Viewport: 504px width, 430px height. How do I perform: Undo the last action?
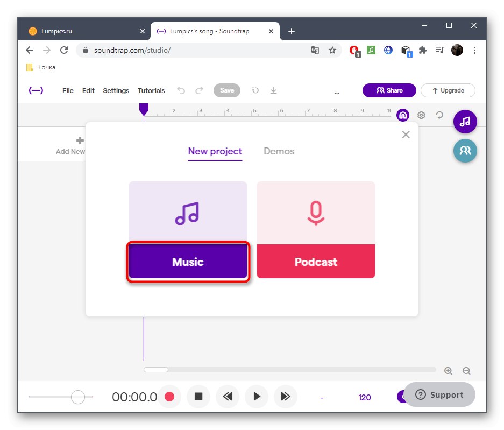tap(181, 91)
